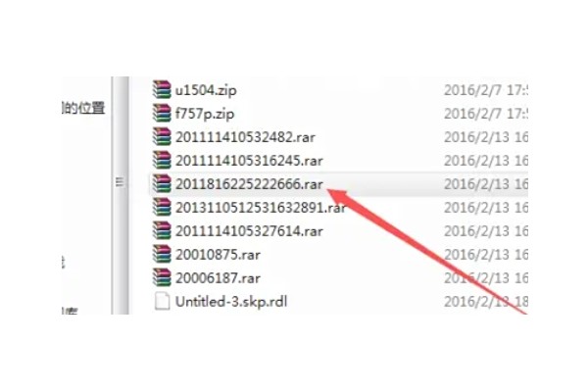Screen dimensions: 588x392
Task: Select the u1504.zip file name
Action: pos(206,90)
